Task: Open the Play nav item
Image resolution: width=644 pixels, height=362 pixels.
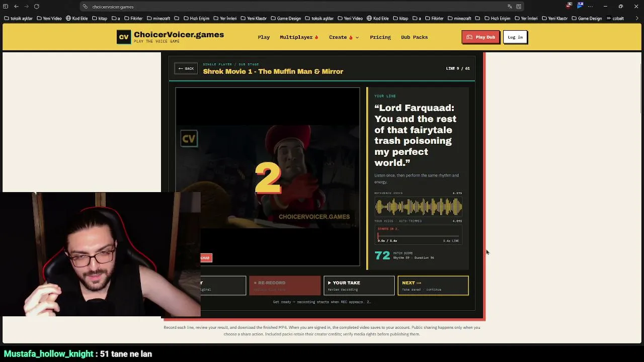Action: tap(264, 37)
